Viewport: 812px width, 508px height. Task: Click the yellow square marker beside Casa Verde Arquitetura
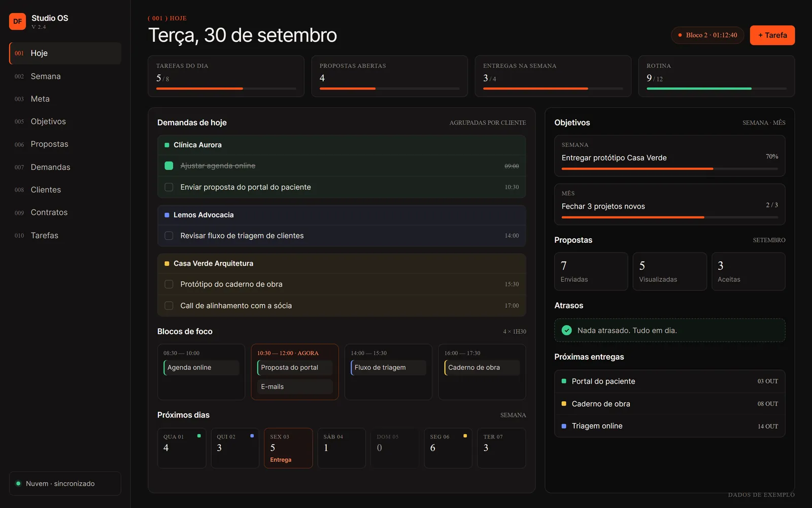coord(167,263)
